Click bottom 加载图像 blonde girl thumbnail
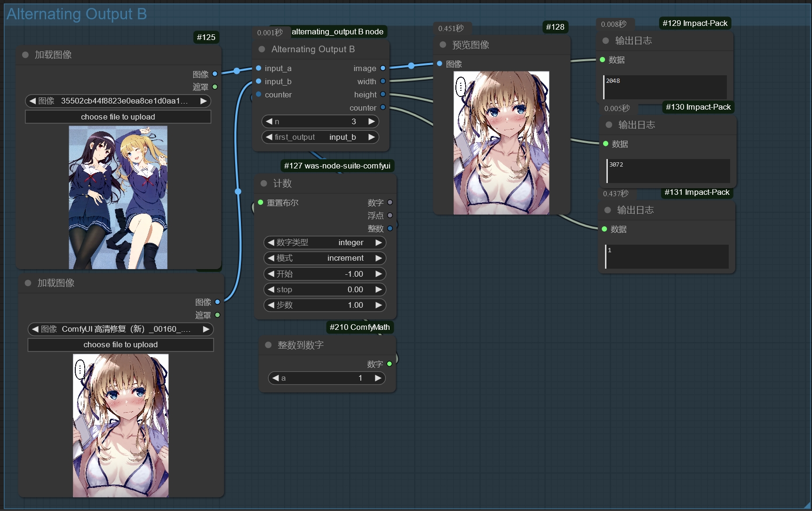 120,425
